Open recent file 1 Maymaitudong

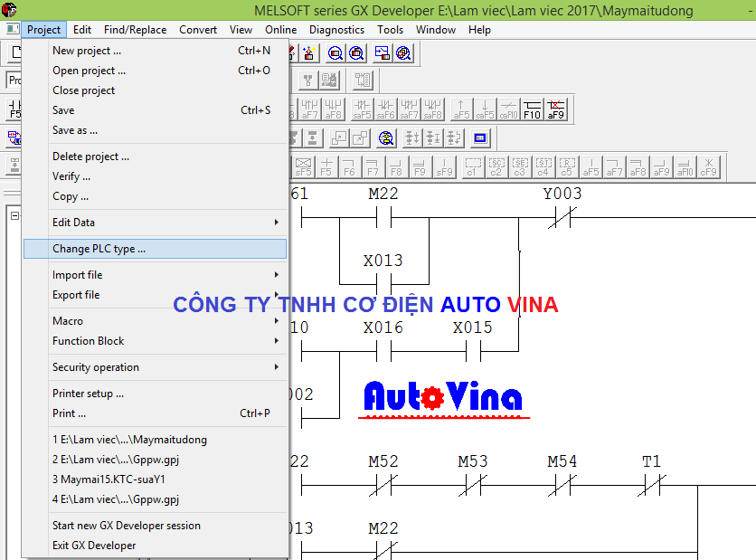point(155,440)
